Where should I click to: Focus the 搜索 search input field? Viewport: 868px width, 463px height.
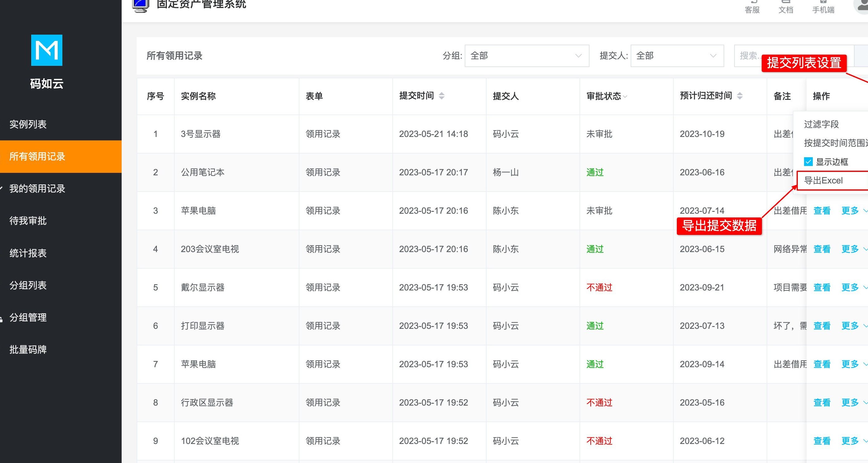794,56
